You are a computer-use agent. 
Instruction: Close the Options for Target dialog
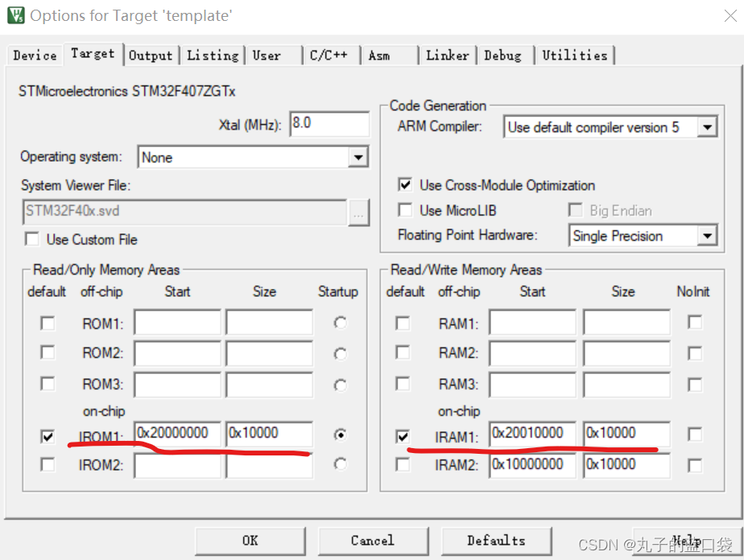730,15
